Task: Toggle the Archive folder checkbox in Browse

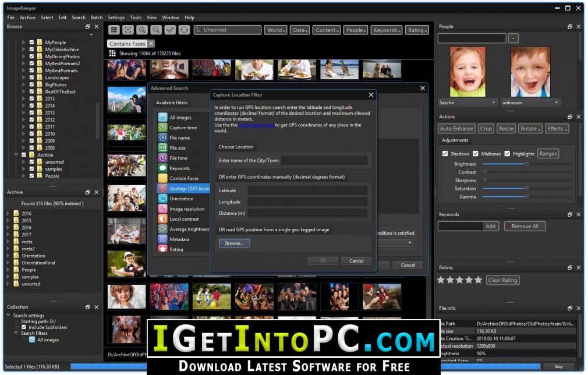Action: 24,154
